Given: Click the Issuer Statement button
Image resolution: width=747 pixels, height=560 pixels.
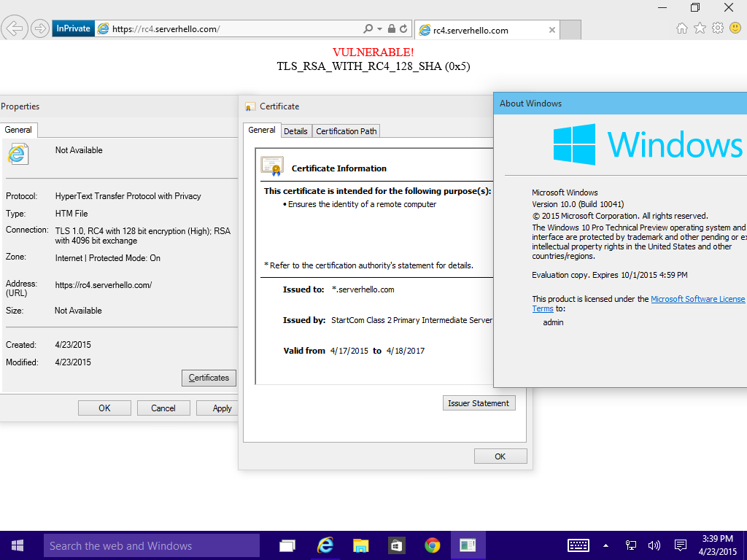Looking at the screenshot, I should [479, 403].
